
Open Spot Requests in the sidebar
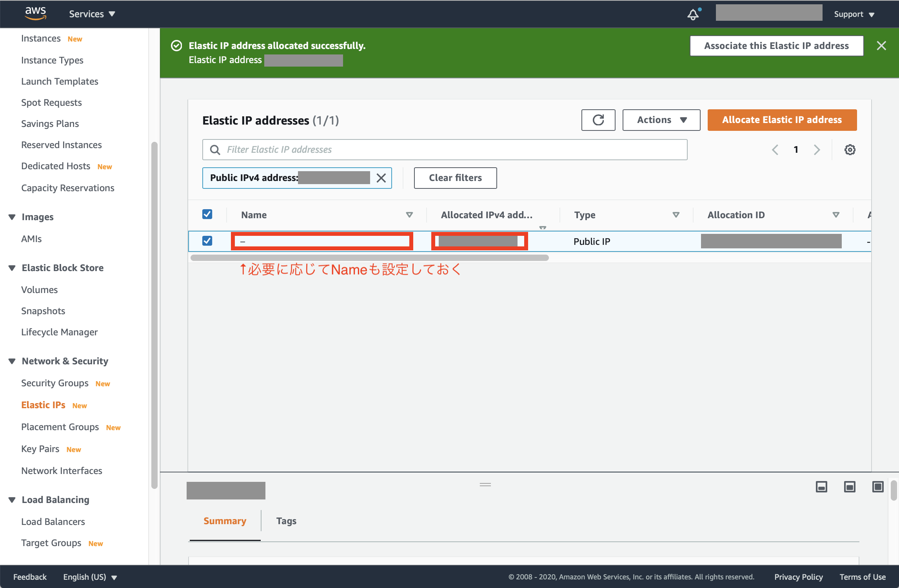[x=51, y=103]
